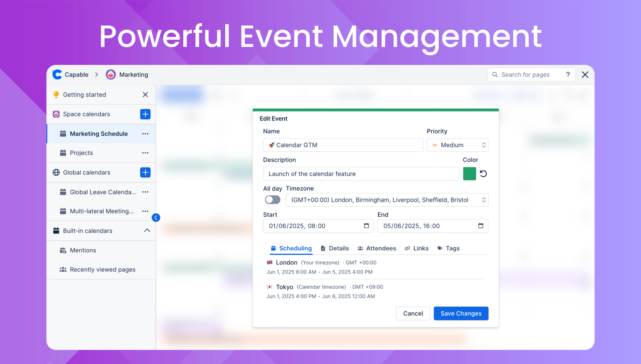Open Marketing Schedule more options menu
This screenshot has height=364, width=641.
(x=145, y=133)
